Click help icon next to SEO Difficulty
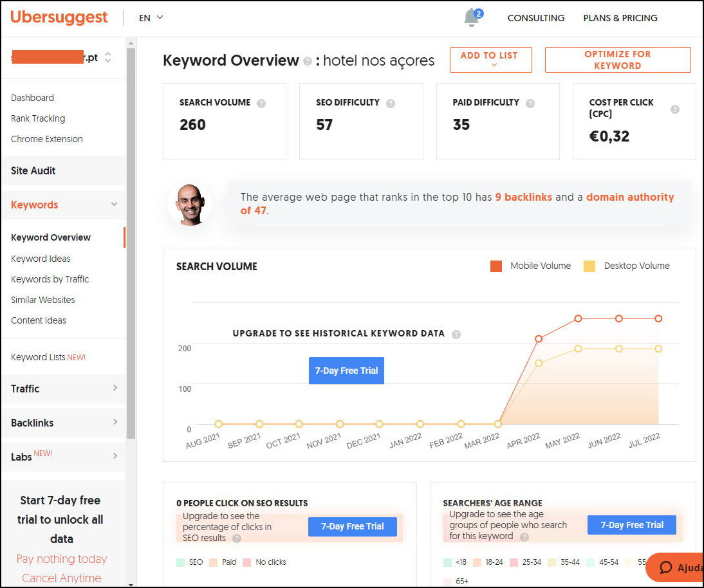704x588 pixels. (390, 103)
